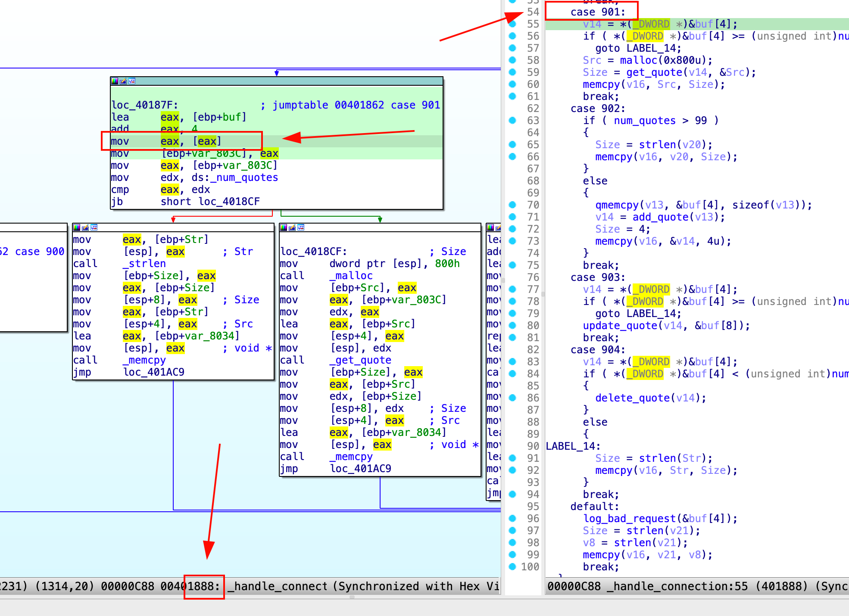This screenshot has height=616, width=849.
Task: Toggle breakpoint dot on line 80 update_quote
Action: (512, 326)
